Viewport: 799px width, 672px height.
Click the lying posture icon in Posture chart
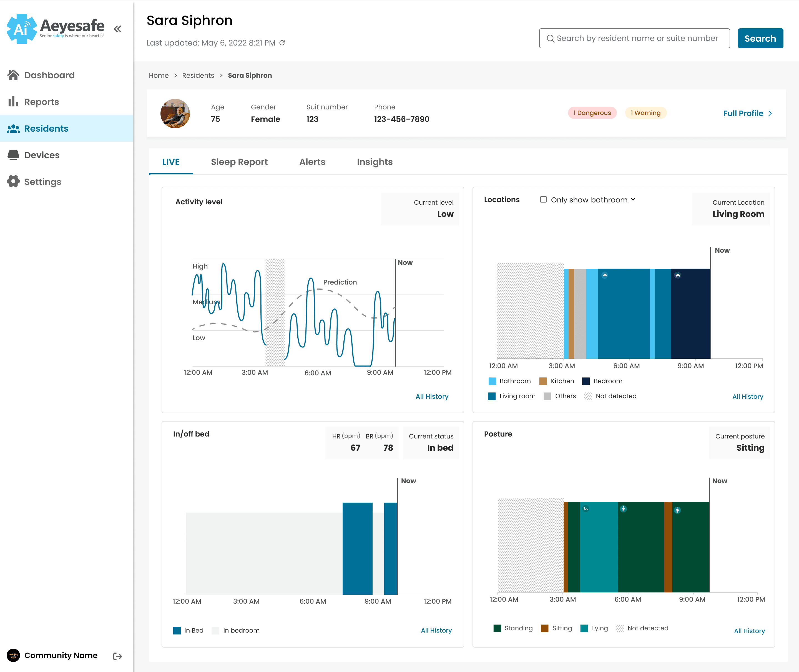pyautogui.click(x=586, y=508)
